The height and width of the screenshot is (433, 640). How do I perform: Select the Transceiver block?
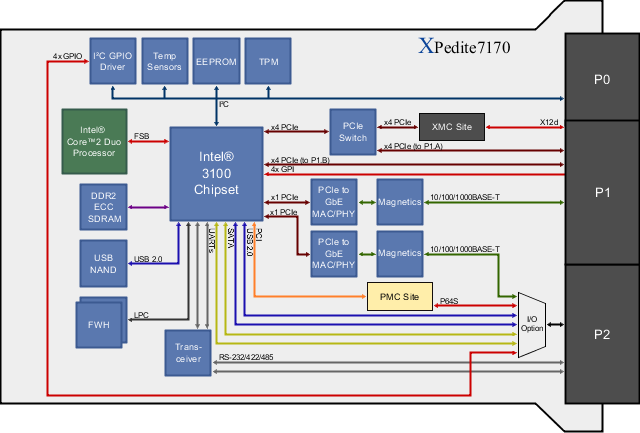click(x=188, y=353)
